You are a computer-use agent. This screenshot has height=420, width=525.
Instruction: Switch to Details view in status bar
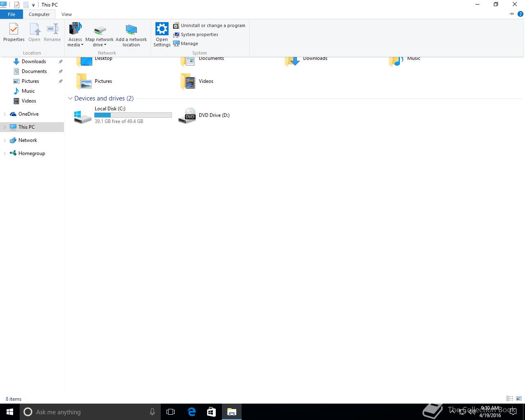coord(510,399)
